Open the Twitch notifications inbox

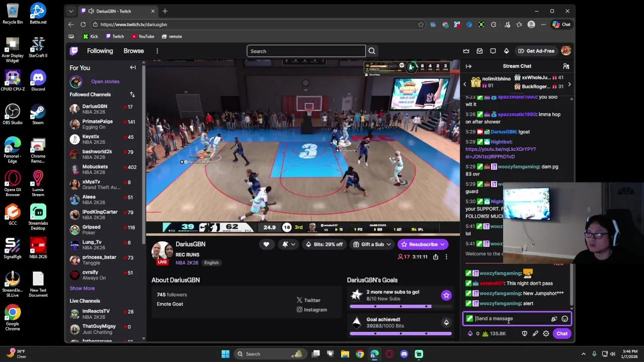pyautogui.click(x=479, y=51)
